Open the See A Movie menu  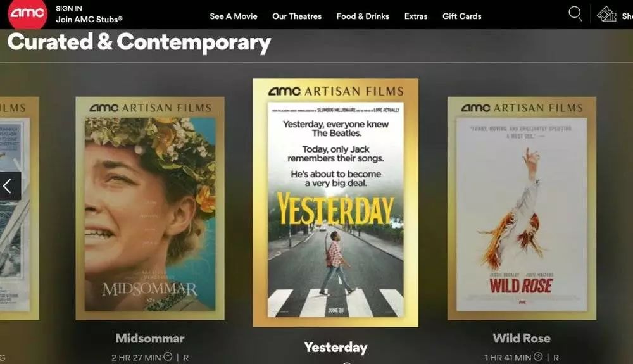(x=234, y=16)
